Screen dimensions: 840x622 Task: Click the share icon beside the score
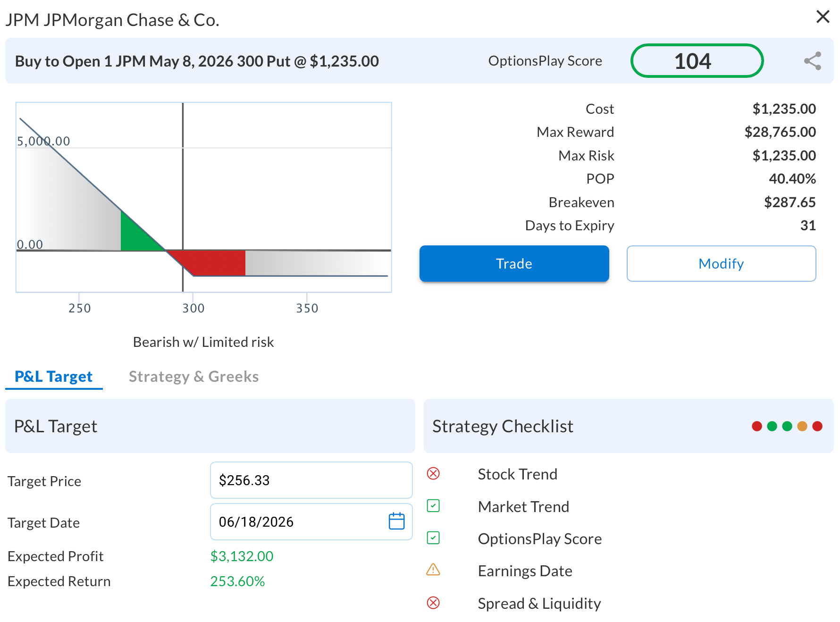[813, 61]
